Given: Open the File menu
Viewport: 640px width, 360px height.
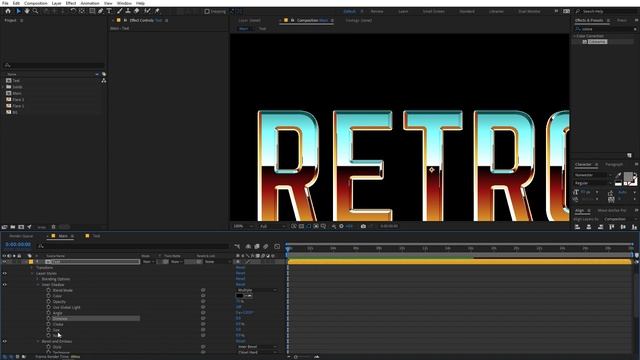Looking at the screenshot, I should (5, 3).
